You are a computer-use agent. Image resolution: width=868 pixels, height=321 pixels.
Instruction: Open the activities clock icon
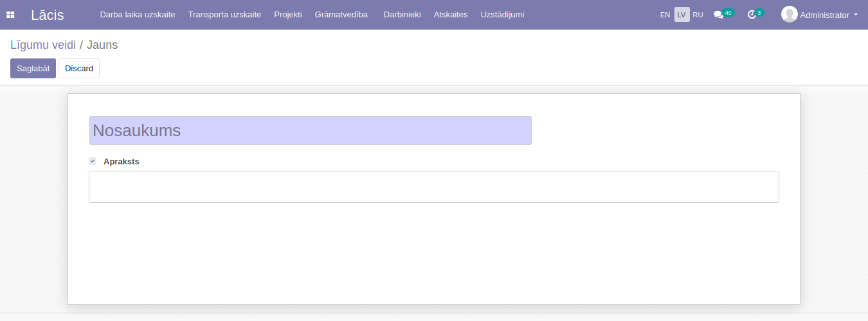[752, 15]
